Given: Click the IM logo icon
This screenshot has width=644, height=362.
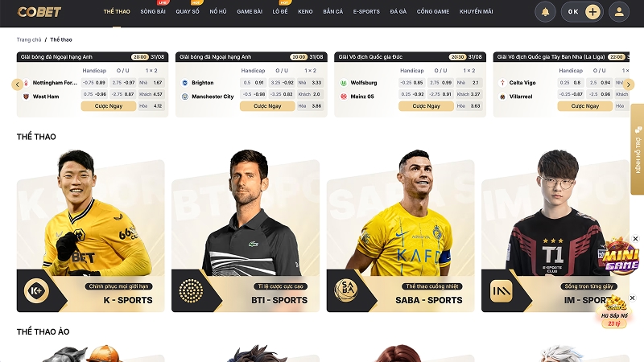Looking at the screenshot, I should click(x=501, y=291).
